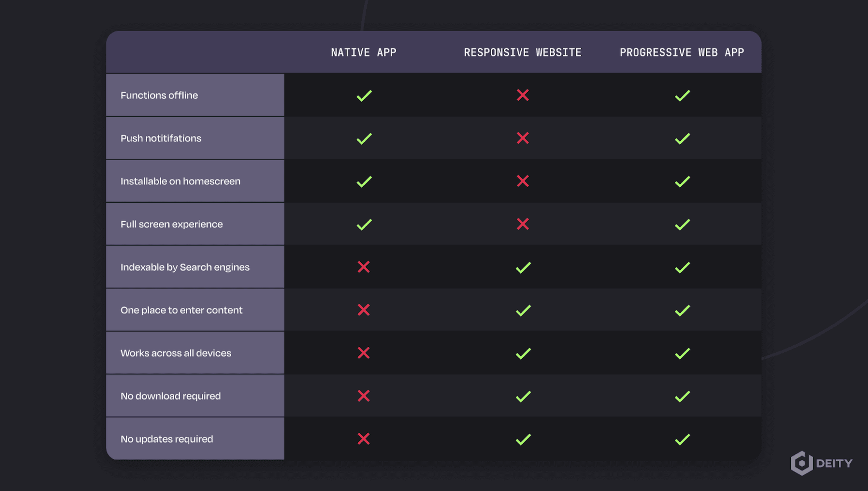Click Native App red X for No updates required
Screen dimensions: 868x491
click(363, 439)
